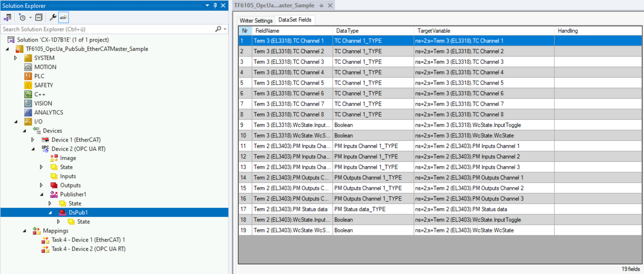
Task: Collapse Device 2 (OPC UA RT)
Action: point(33,149)
